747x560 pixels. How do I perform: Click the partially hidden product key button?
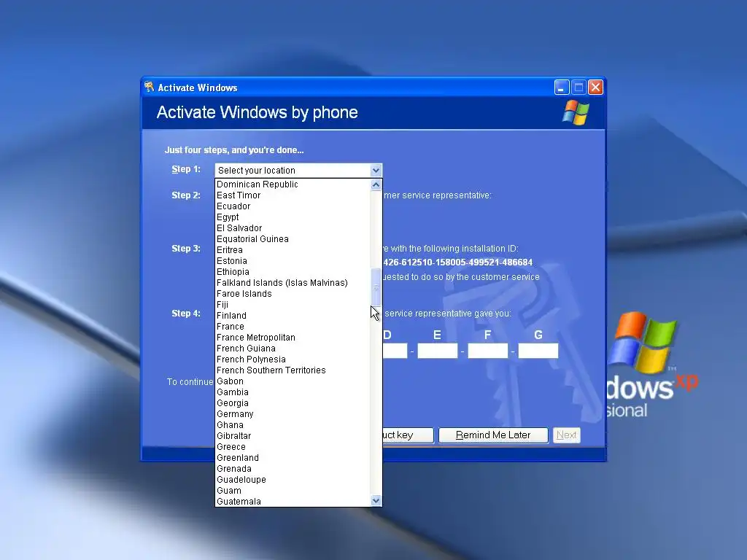point(408,435)
